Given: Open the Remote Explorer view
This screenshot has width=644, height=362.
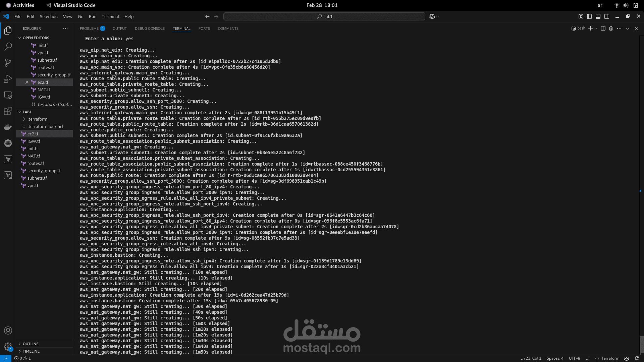Looking at the screenshot, I should coord(8,95).
